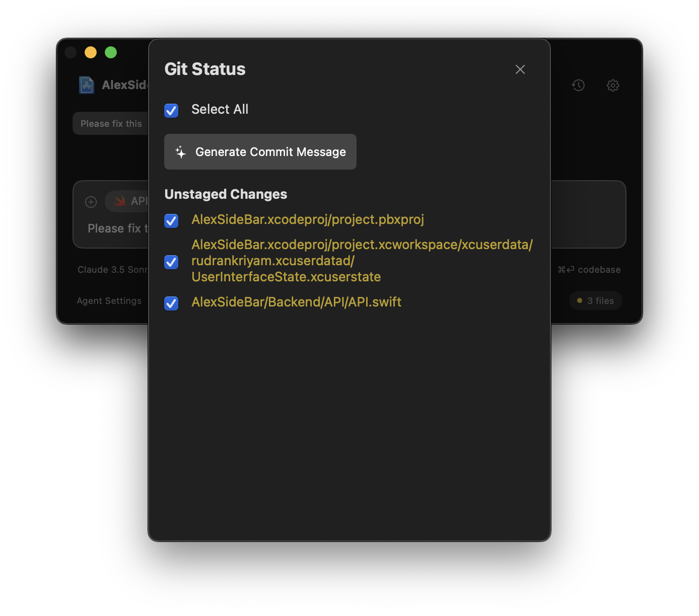Expand the 3 files badge
699x616 pixels.
tap(595, 300)
